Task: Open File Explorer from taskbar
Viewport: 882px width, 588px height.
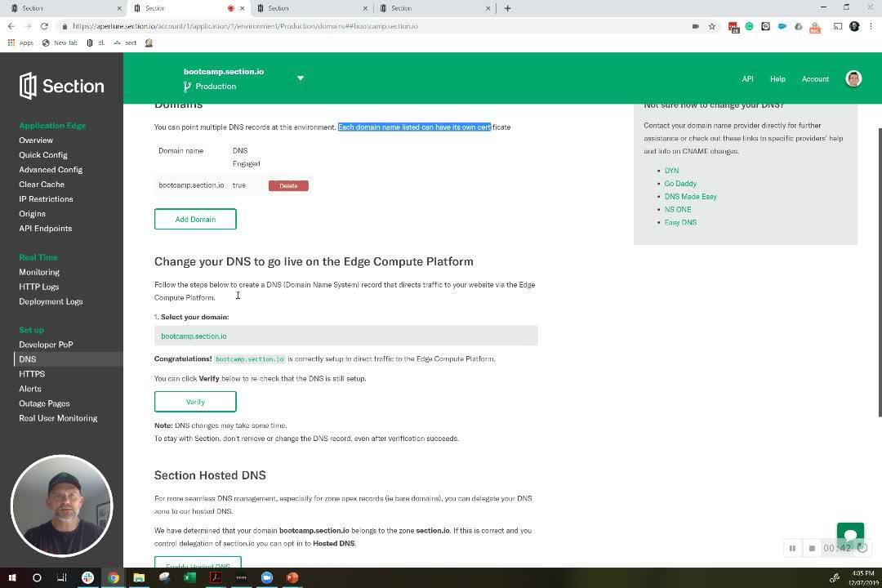Action: coord(139,578)
